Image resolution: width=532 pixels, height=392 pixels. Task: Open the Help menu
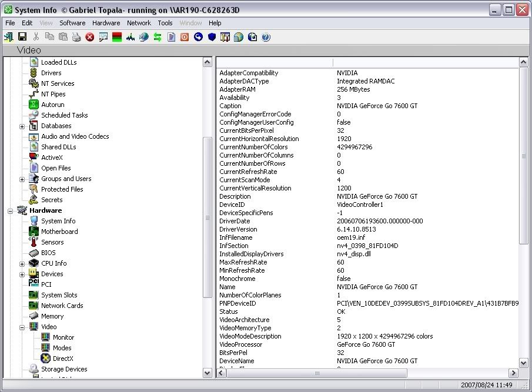click(x=215, y=23)
